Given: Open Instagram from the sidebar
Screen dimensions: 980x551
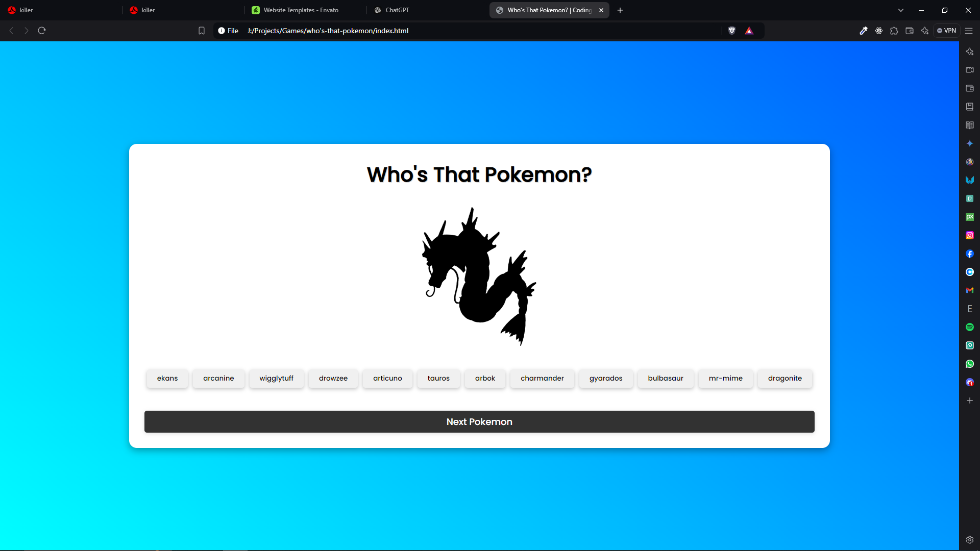Looking at the screenshot, I should point(970,235).
